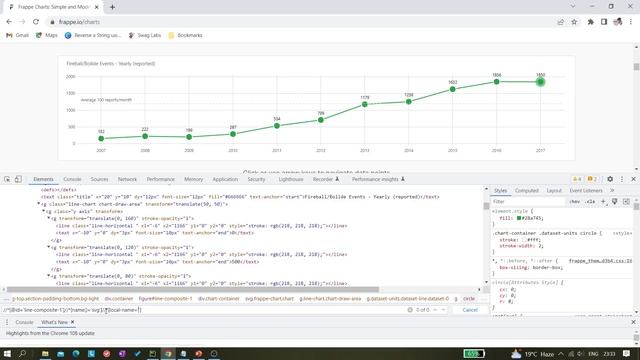Image resolution: width=640 pixels, height=360 pixels.
Task: Open File Explorer from the taskbar
Action: pyautogui.click(x=45, y=353)
